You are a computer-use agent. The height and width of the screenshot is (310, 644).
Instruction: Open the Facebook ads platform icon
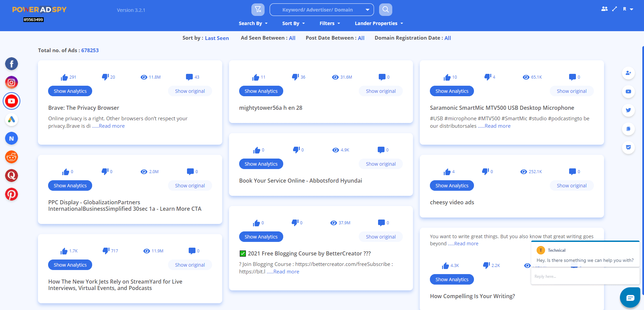coord(12,64)
